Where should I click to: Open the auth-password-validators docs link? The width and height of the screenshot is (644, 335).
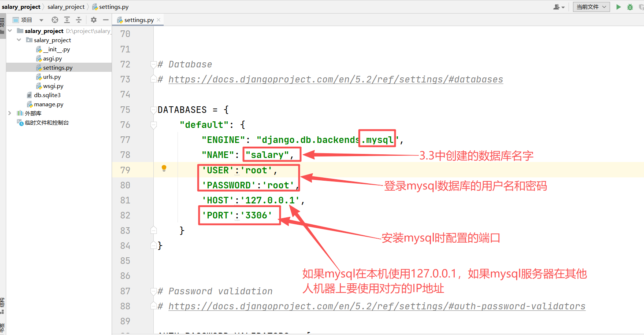377,306
